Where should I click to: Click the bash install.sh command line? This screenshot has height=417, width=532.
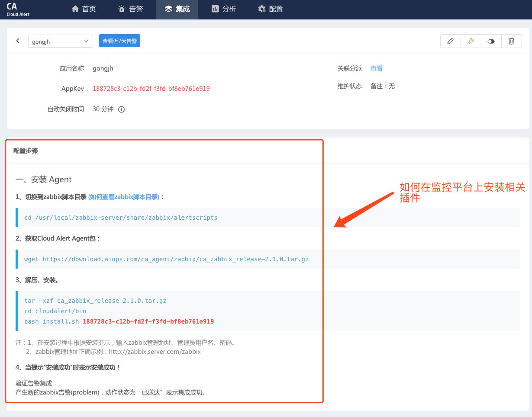(119, 321)
